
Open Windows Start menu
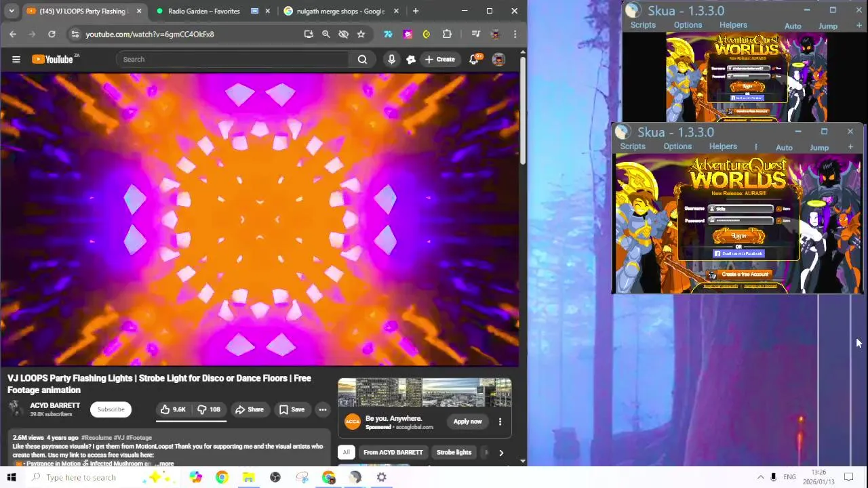pos(12,477)
